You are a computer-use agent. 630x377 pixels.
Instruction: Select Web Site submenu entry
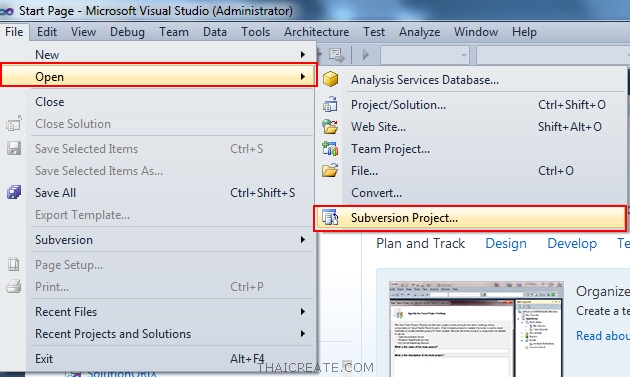click(471, 127)
